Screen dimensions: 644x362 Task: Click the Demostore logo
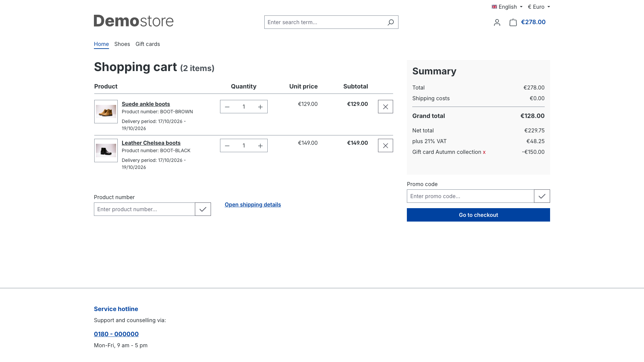(133, 21)
